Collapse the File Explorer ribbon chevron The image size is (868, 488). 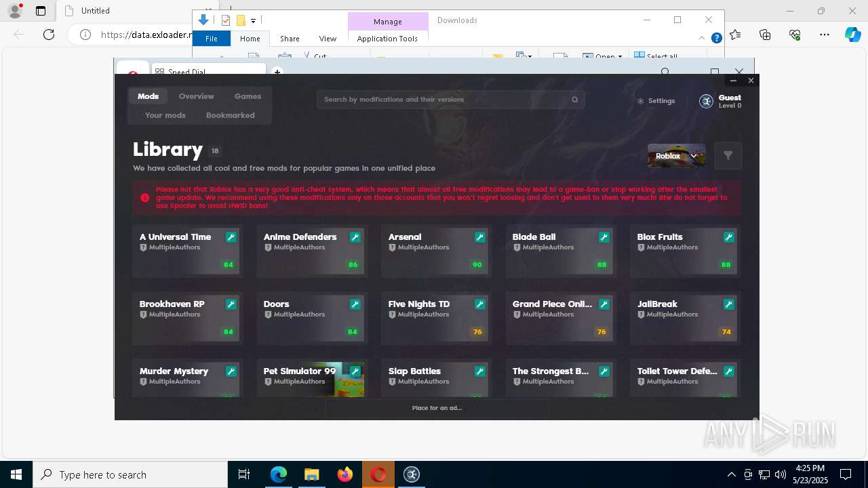pos(702,39)
